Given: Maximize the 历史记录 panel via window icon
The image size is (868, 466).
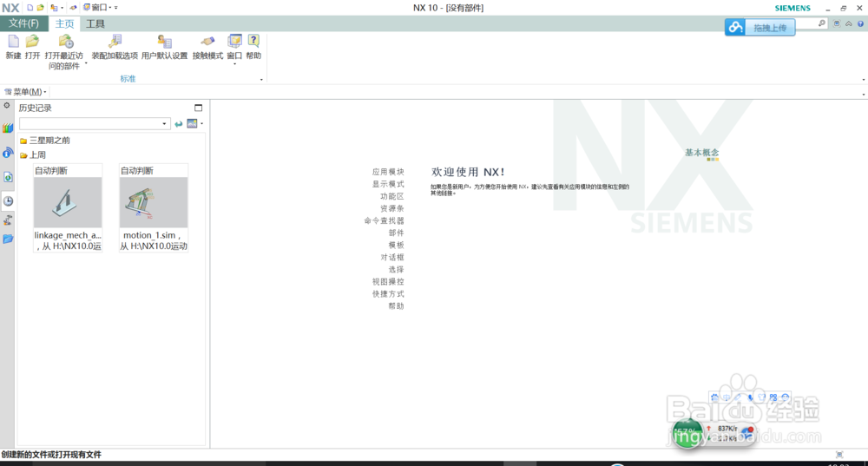Looking at the screenshot, I should click(x=198, y=108).
